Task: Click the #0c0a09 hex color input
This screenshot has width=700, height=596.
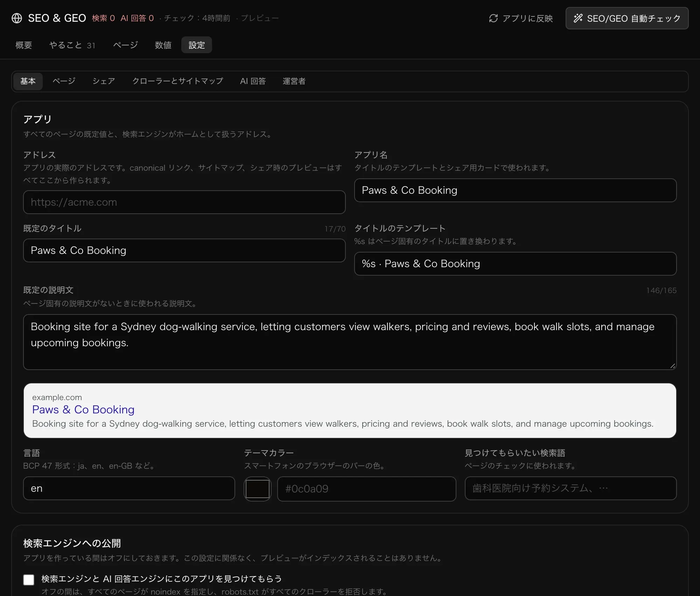Action: [367, 489]
